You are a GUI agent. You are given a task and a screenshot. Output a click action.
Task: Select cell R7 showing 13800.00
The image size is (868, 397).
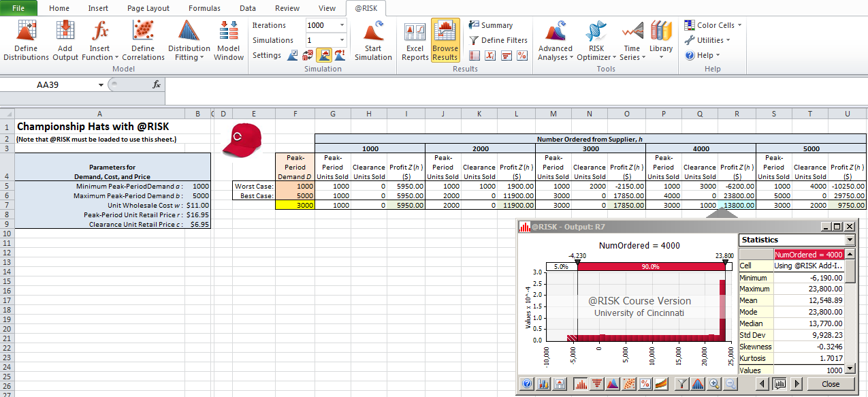(737, 205)
